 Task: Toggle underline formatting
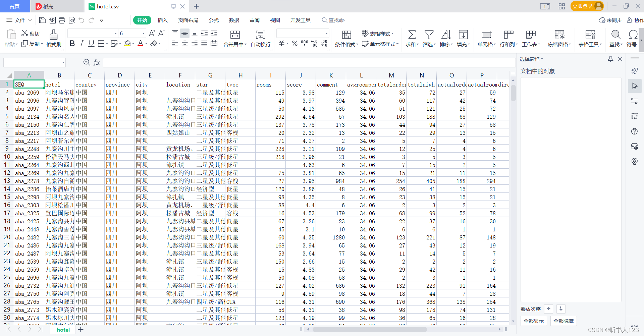coord(91,43)
